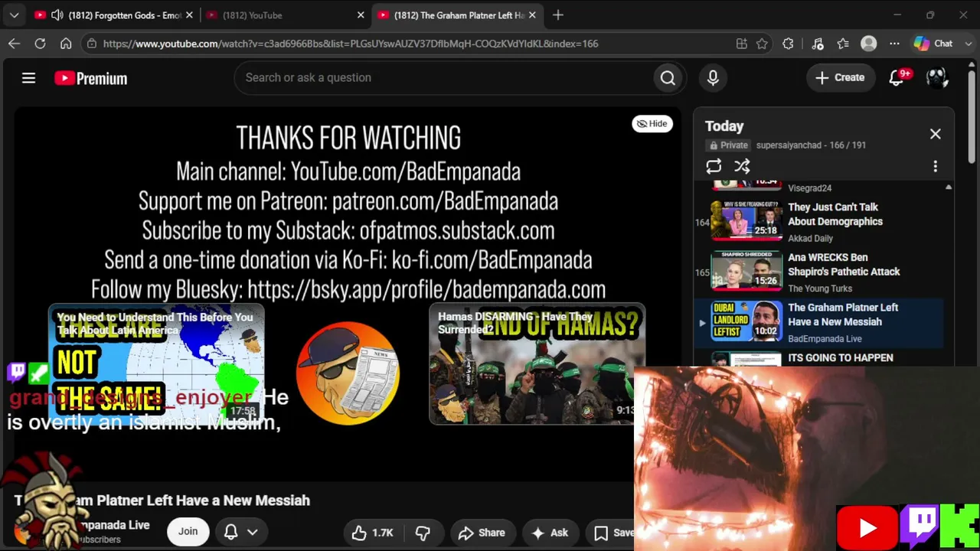This screenshot has width=980, height=551.
Task: Go to YouTube Premium home logo
Action: [x=90, y=78]
